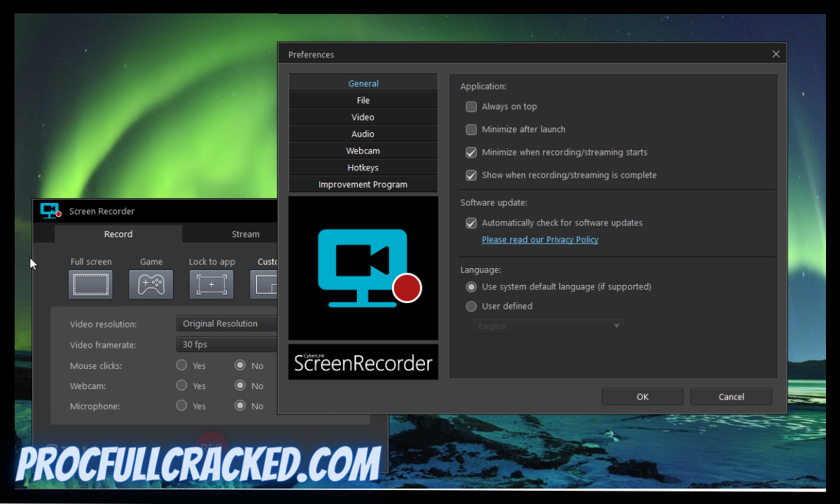The image size is (840, 504).
Task: Click the CyberLink ScreenRecorder logo image
Action: 363,268
